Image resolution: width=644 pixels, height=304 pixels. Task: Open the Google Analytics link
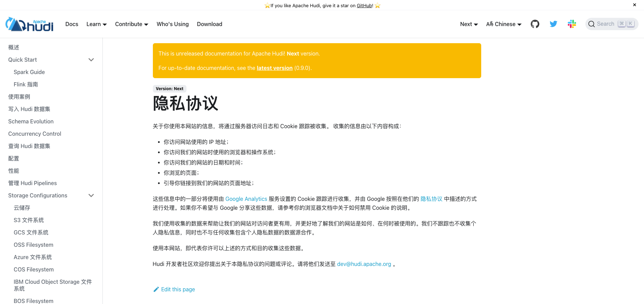click(246, 199)
